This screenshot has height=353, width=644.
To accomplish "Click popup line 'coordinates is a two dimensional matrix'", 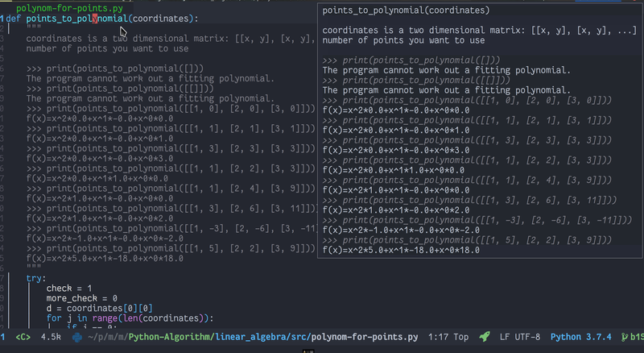I will 479,30.
